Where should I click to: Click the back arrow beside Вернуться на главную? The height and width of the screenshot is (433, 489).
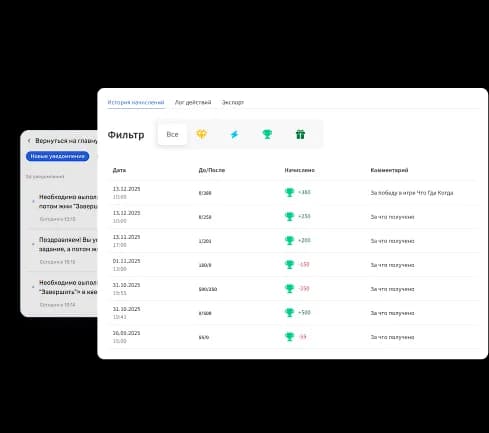[29, 141]
